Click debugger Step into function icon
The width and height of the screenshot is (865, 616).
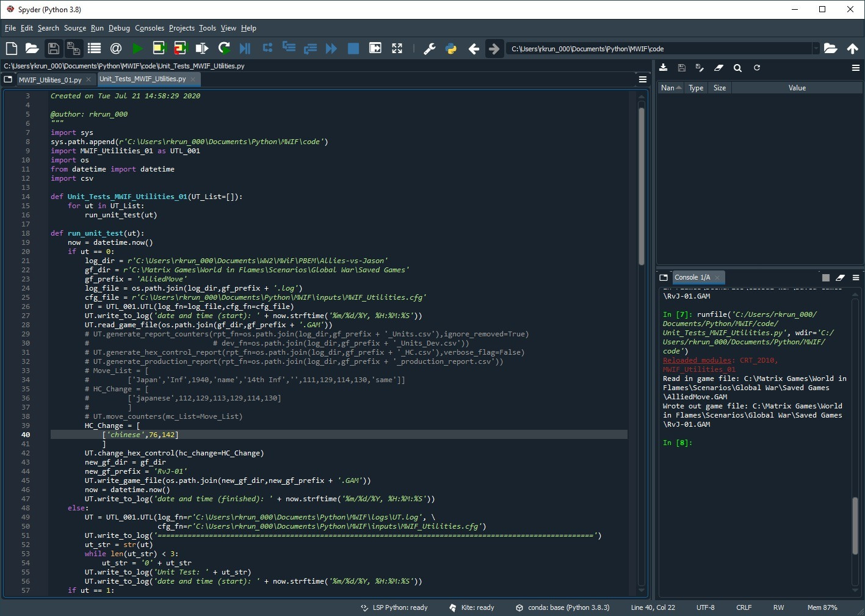tap(289, 48)
